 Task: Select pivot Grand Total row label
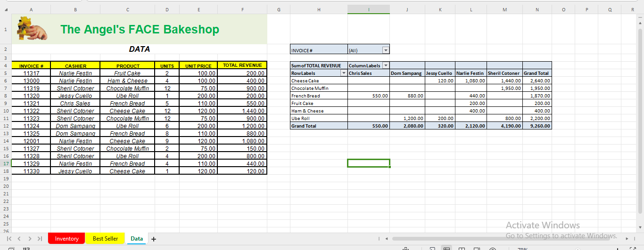tap(319, 126)
